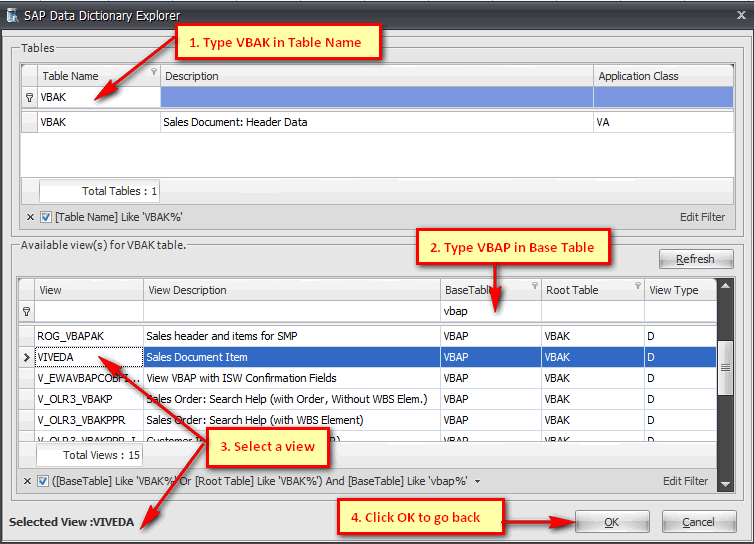Viewport: 754px width, 544px height.
Task: Open Edit Filter for the views grid
Action: pos(686,481)
